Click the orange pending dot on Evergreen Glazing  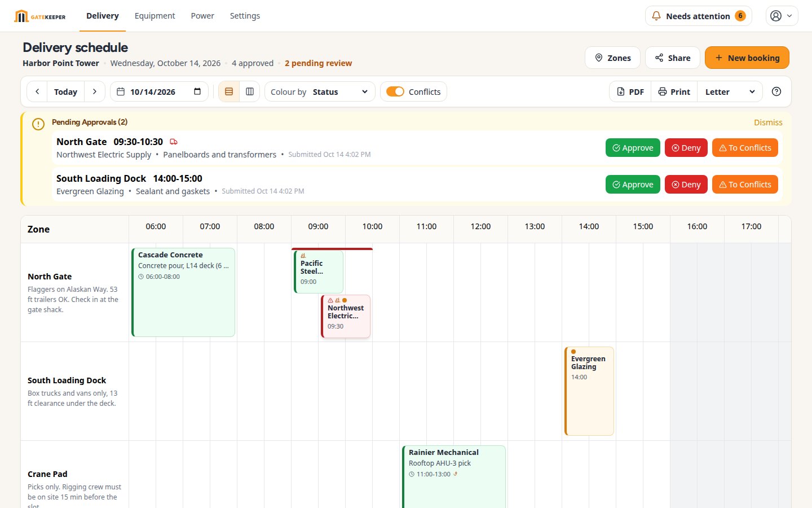click(x=573, y=352)
